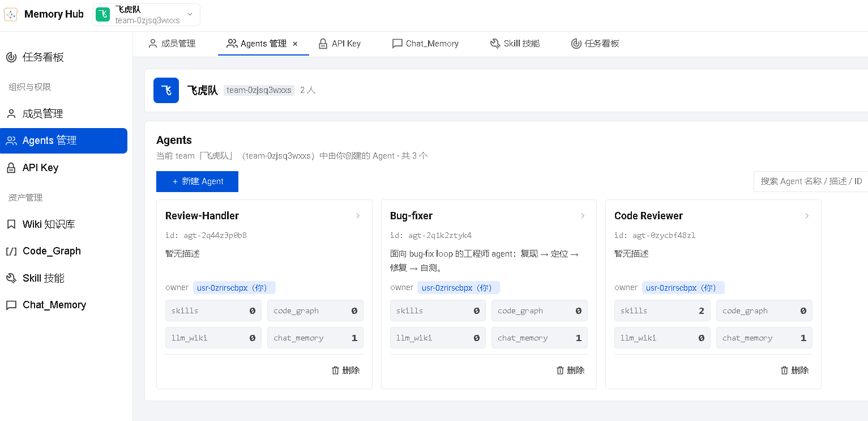This screenshot has width=868, height=421.
Task: Click the id agt-0zycbf48zl text
Action: click(x=655, y=236)
